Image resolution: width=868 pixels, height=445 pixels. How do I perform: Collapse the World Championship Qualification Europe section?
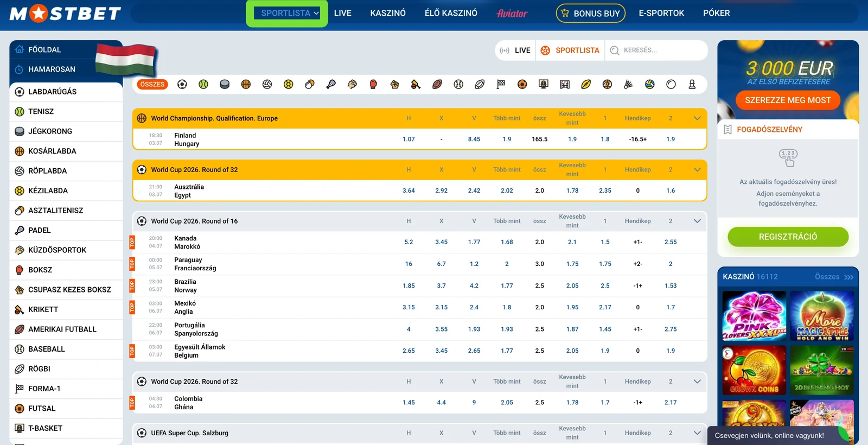697,118
